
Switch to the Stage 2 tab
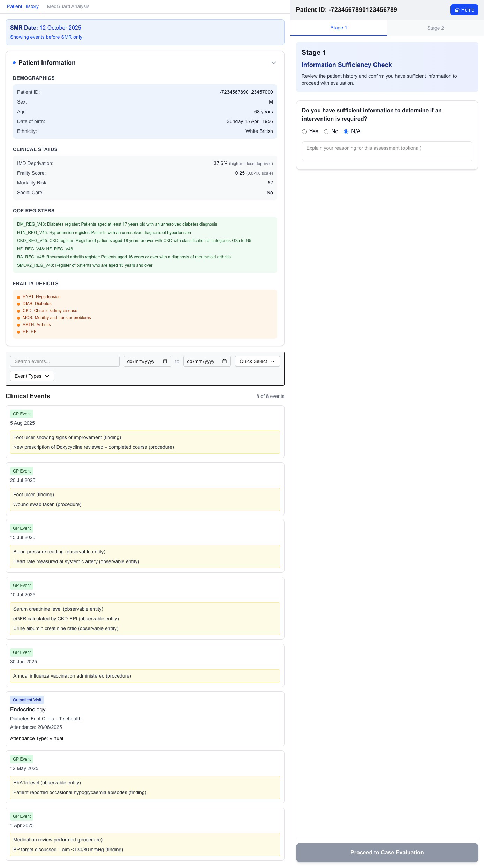tap(435, 28)
